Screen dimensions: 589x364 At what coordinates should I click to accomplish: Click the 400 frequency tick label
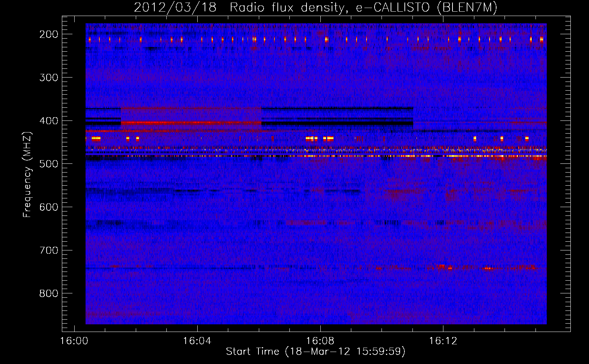coord(49,121)
